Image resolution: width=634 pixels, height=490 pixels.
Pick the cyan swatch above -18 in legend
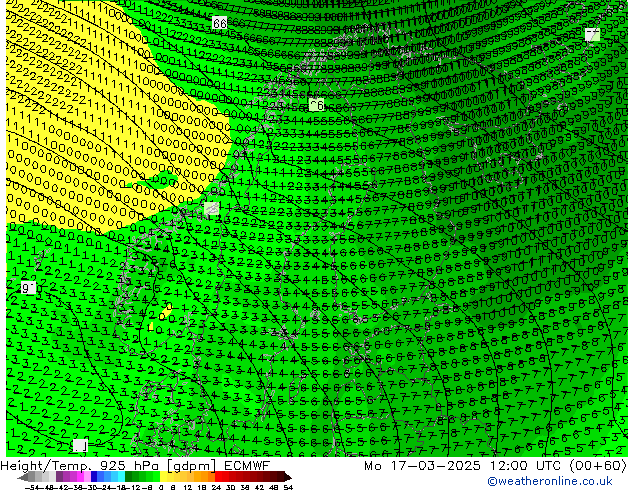click(121, 477)
